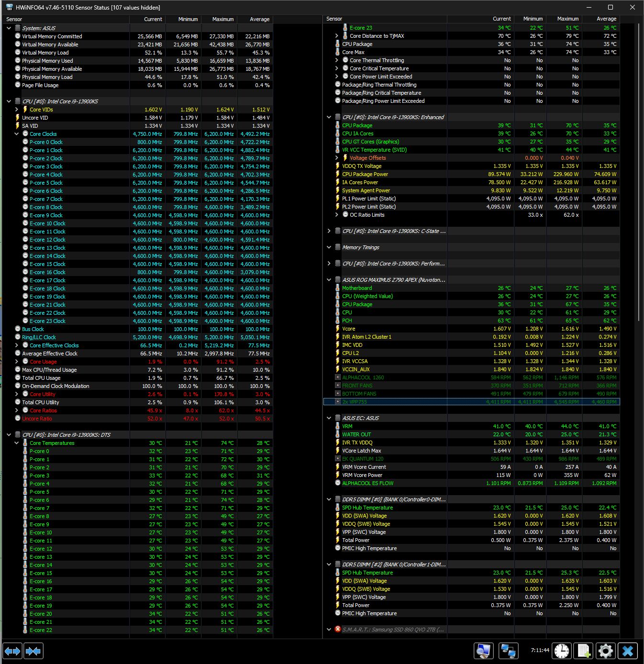This screenshot has width=644, height=664.
Task: Expand the Core VIDs row
Action: point(17,110)
